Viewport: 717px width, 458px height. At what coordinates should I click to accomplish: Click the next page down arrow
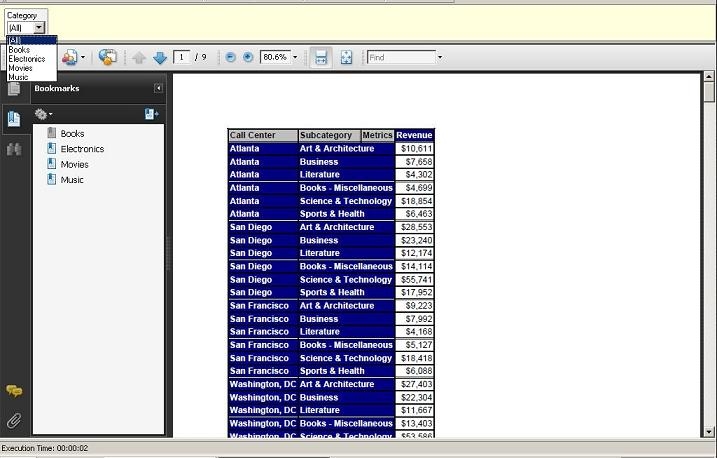(x=160, y=58)
